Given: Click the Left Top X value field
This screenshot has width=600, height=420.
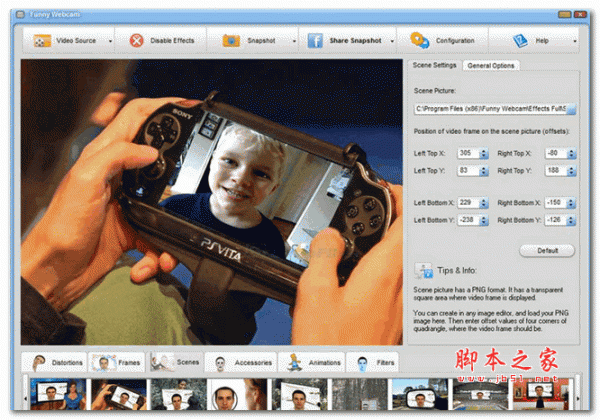Looking at the screenshot, I should [469, 153].
